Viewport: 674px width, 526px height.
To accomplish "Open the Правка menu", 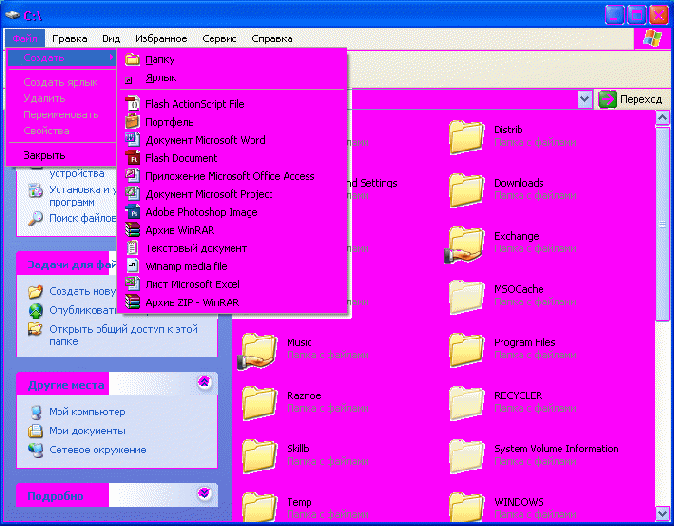I will (x=70, y=39).
